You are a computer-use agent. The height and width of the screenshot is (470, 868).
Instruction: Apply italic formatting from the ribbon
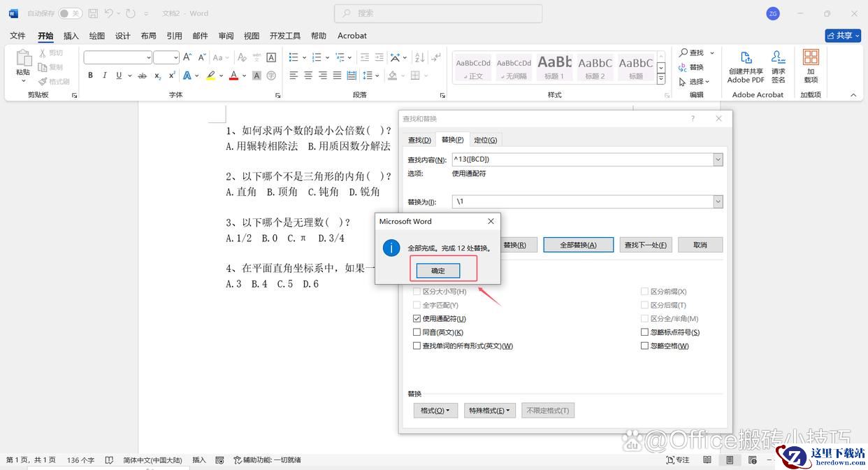pos(105,76)
